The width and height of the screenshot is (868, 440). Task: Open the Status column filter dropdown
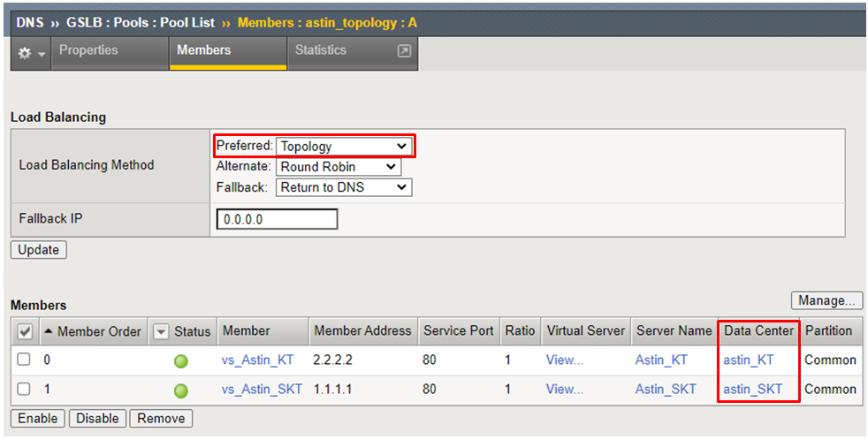click(161, 331)
